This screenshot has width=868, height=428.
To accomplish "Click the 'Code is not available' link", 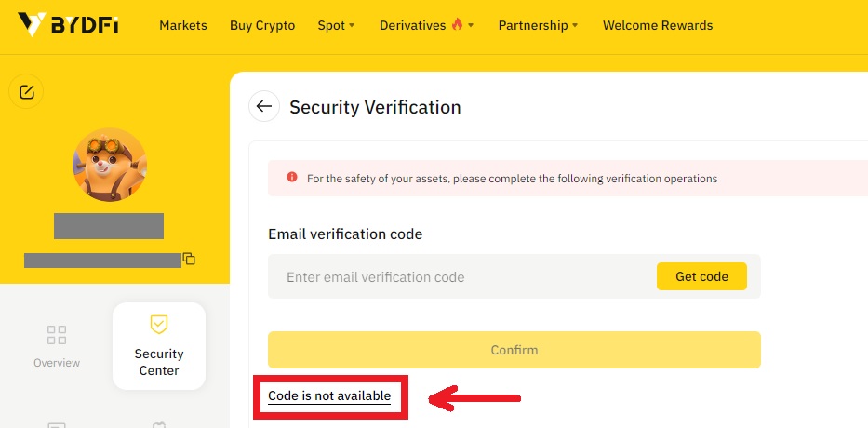I will coord(329,396).
